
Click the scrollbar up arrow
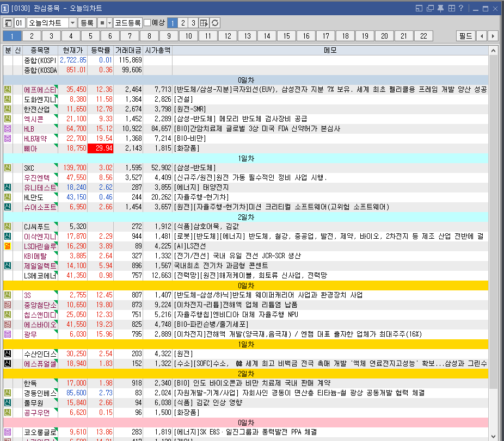click(x=494, y=51)
